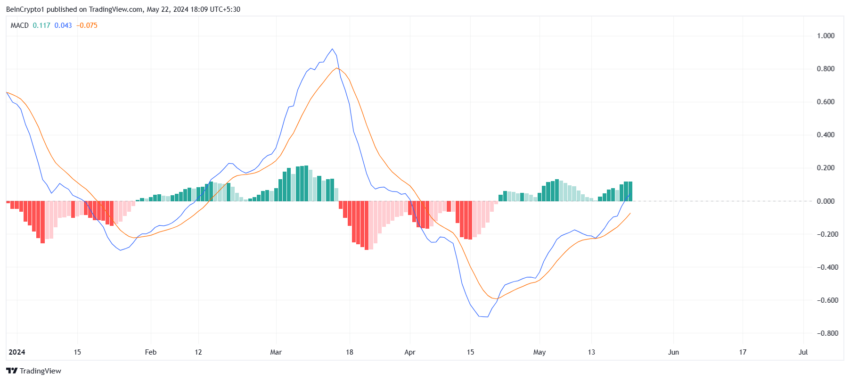Click the TradingView logo icon
The height and width of the screenshot is (381, 850).
click(11, 371)
